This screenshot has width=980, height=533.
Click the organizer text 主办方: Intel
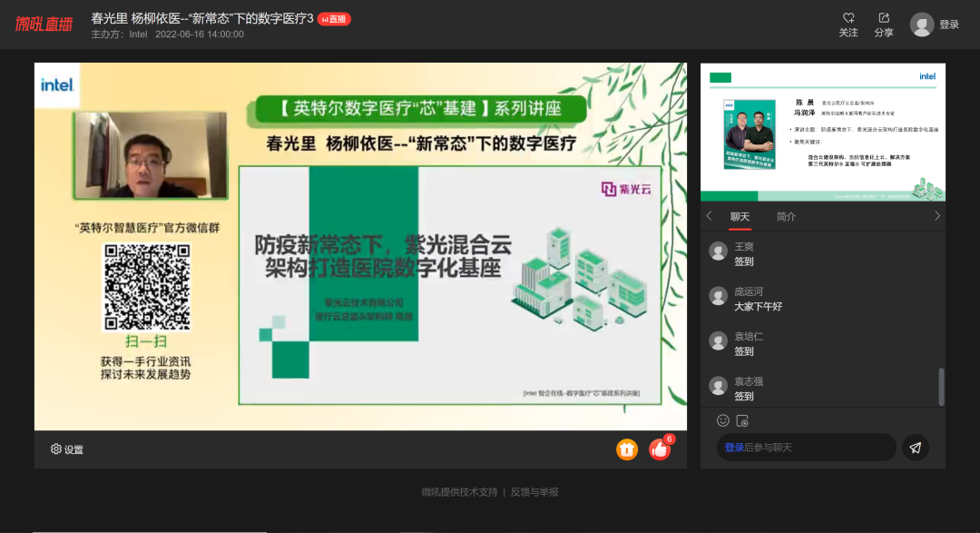click(120, 35)
